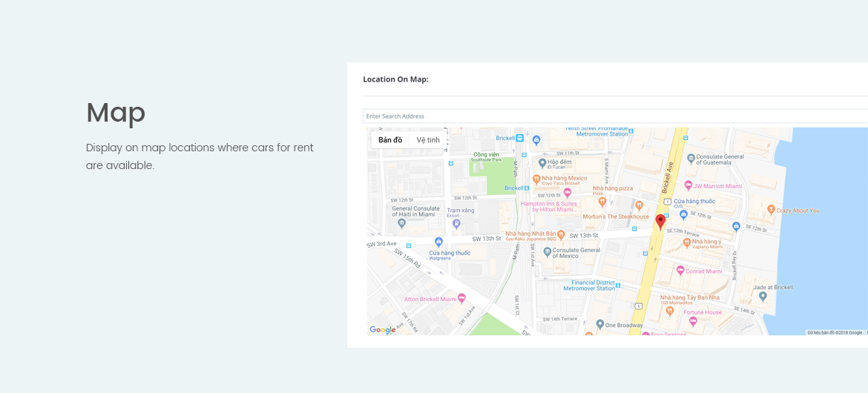
Task: Open the Exxon gas station marker
Action: 456,224
